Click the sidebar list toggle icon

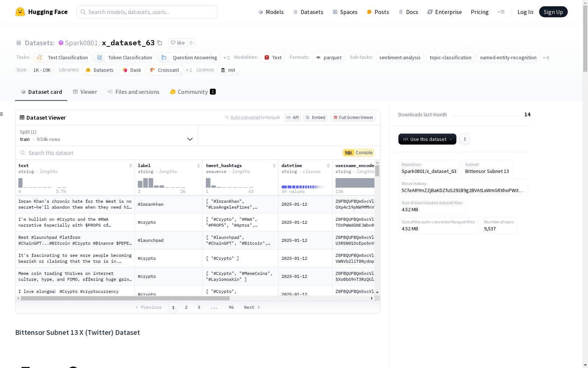1,114
